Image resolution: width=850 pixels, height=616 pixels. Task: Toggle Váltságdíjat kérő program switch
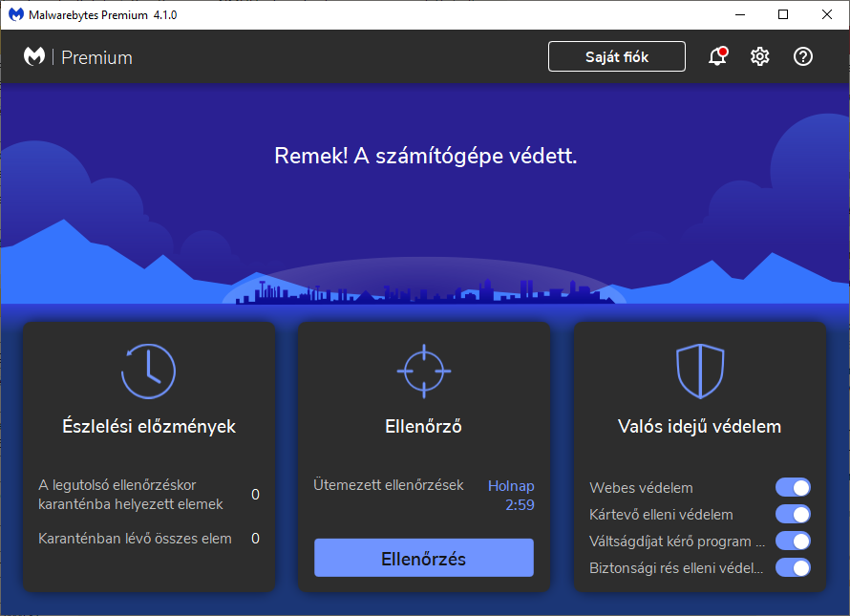click(x=793, y=541)
